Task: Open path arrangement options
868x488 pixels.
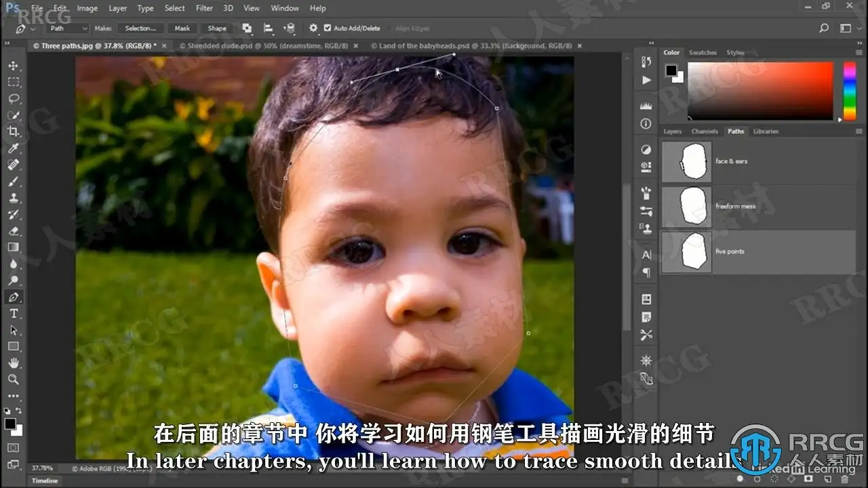Action: coord(290,28)
